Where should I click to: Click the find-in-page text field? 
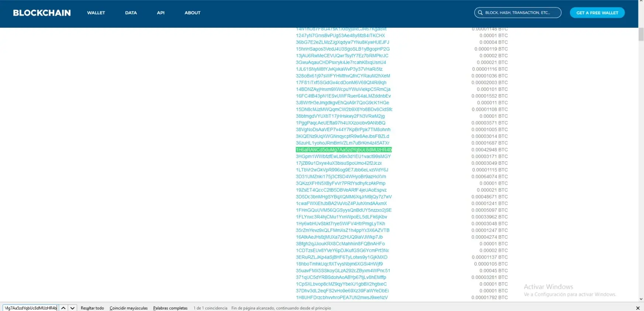[31, 308]
